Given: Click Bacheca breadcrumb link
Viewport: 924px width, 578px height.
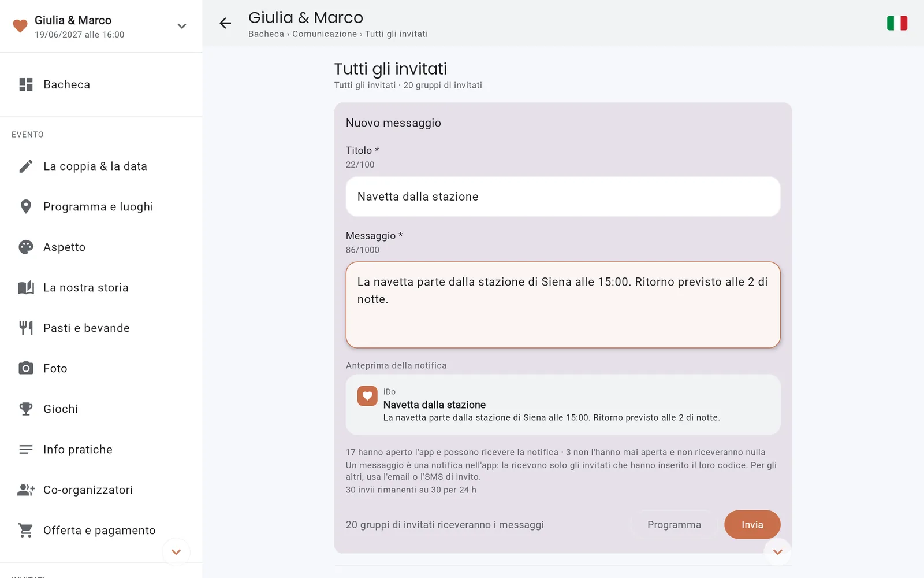Looking at the screenshot, I should 266,34.
